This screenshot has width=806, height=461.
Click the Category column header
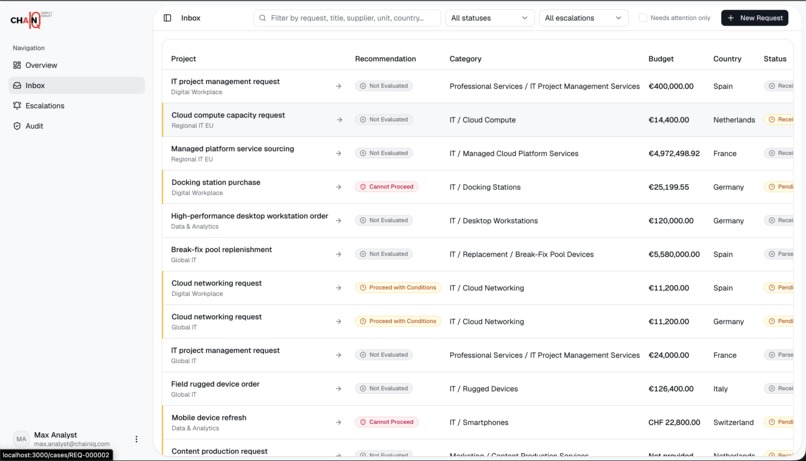[x=465, y=59]
